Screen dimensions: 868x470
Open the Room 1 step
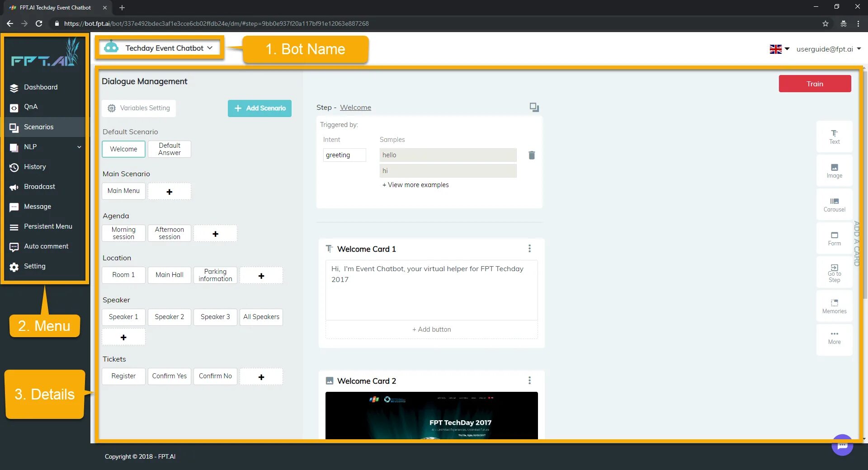point(123,275)
